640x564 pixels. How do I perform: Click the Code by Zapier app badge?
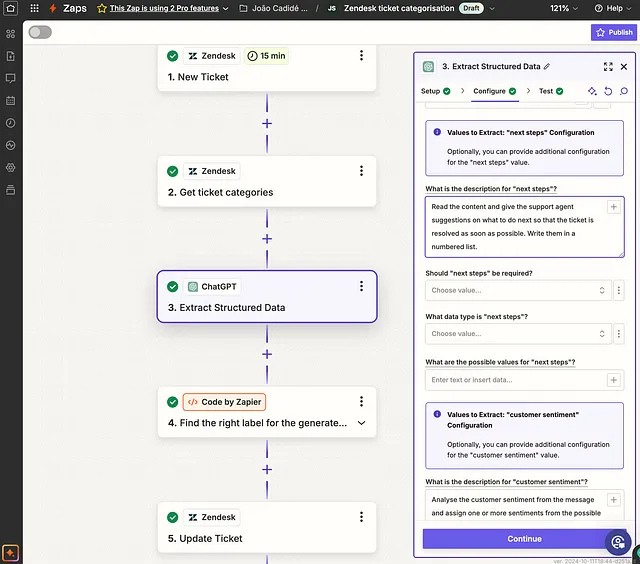(224, 402)
